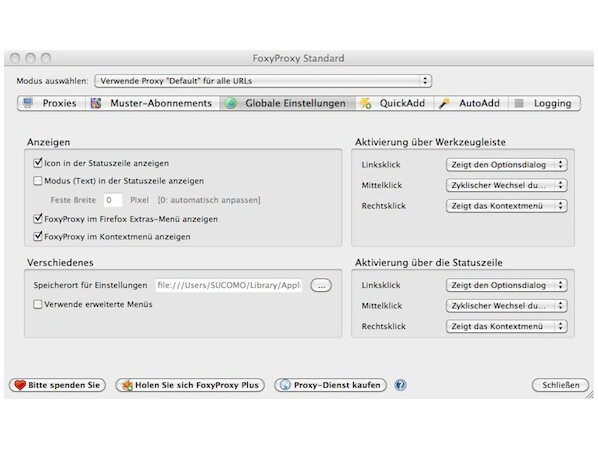Image resolution: width=598 pixels, height=449 pixels.
Task: Click the "Anzeigen" section heading
Action: (48, 142)
